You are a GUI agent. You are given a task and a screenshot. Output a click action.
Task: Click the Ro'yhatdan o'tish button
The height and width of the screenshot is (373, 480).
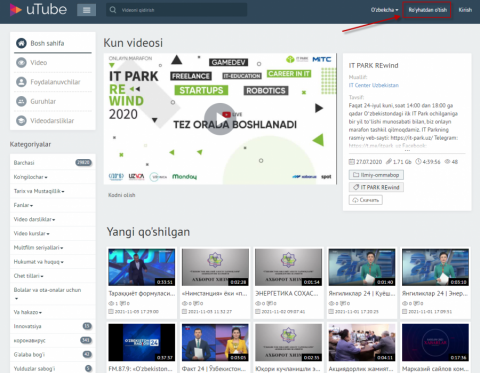click(427, 10)
